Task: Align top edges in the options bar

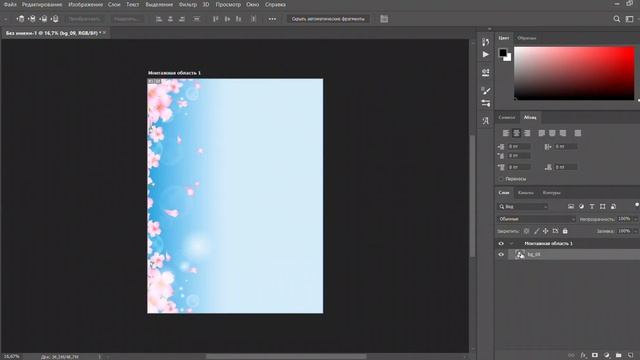Action: tap(216, 19)
